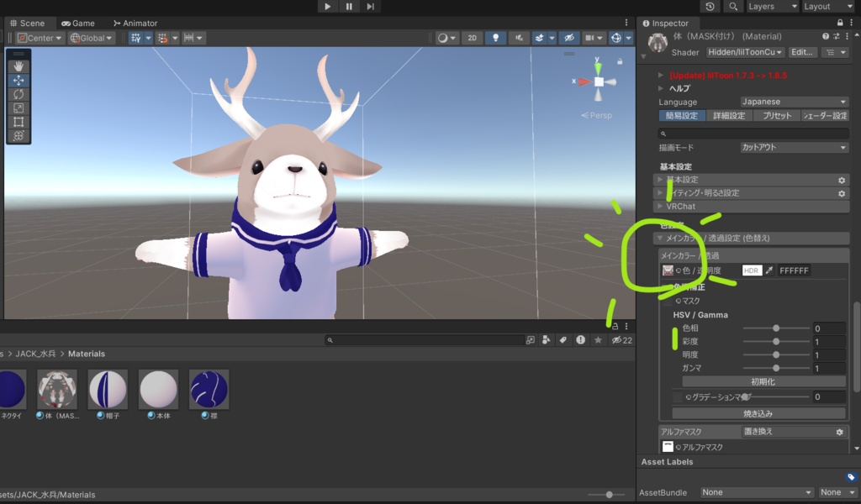861x504 pixels.
Task: Open gear menu on ライティング・明るさ設定 row
Action: click(x=841, y=193)
